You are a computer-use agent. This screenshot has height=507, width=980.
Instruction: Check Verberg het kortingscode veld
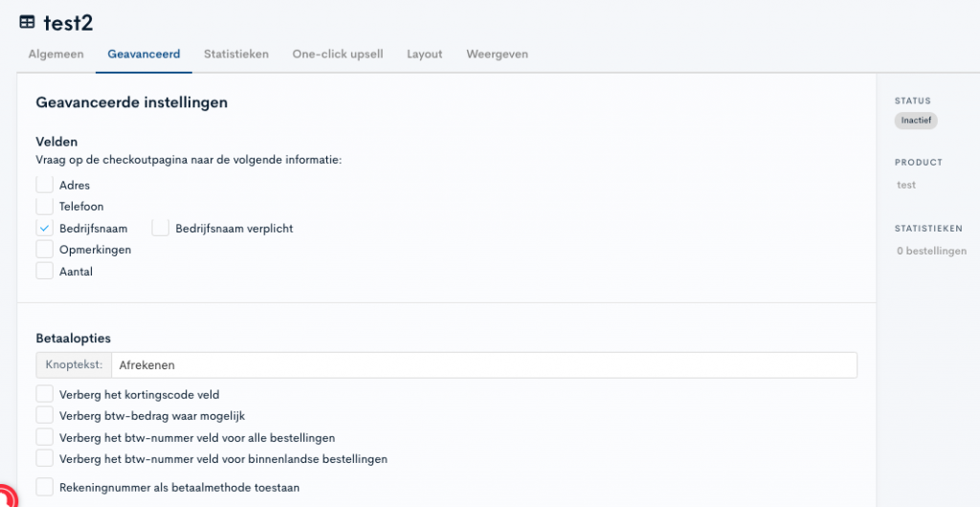point(45,393)
